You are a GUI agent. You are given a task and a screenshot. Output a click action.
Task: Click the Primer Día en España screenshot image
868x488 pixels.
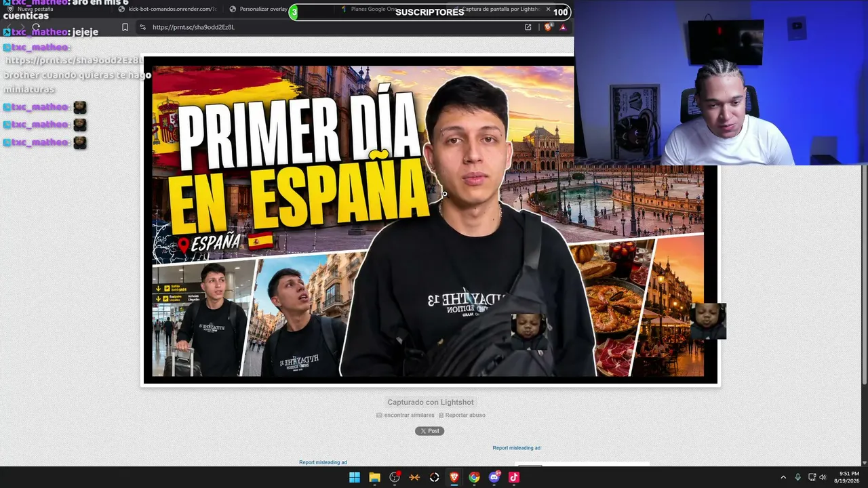[x=431, y=220]
